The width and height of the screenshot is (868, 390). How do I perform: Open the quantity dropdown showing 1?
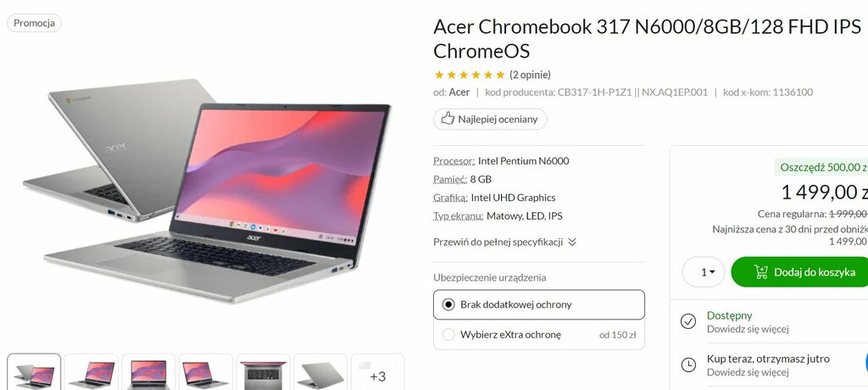point(703,272)
